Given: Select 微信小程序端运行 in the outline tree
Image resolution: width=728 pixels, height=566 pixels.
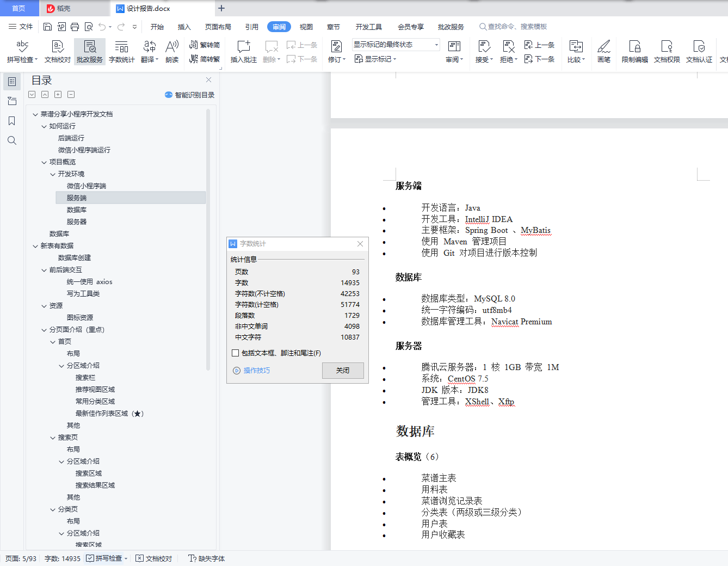Looking at the screenshot, I should pyautogui.click(x=84, y=150).
